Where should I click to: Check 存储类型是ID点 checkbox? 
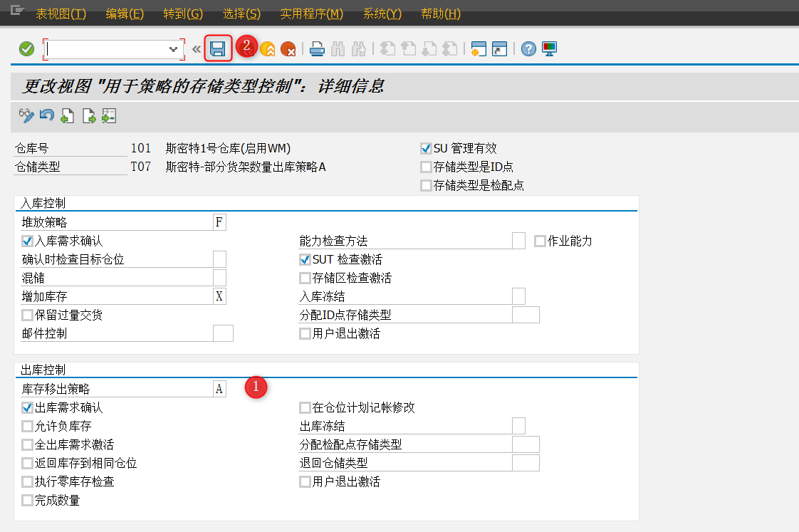click(426, 167)
